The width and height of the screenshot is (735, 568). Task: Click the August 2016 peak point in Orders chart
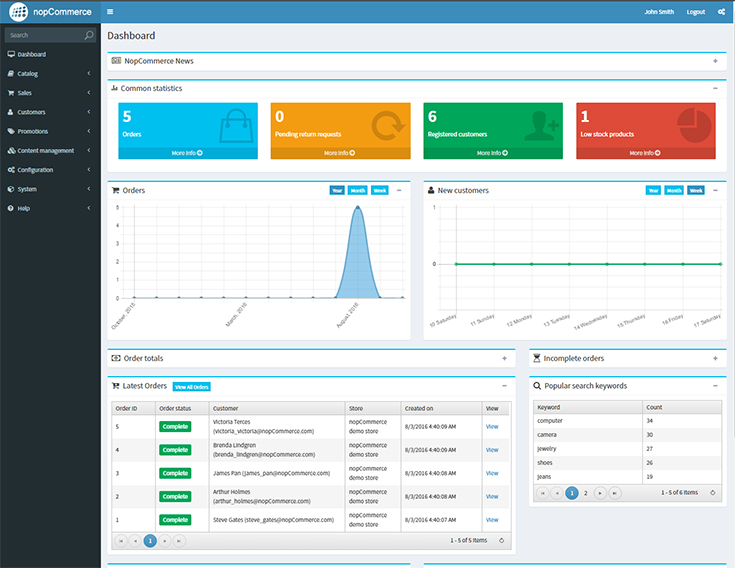coord(358,207)
